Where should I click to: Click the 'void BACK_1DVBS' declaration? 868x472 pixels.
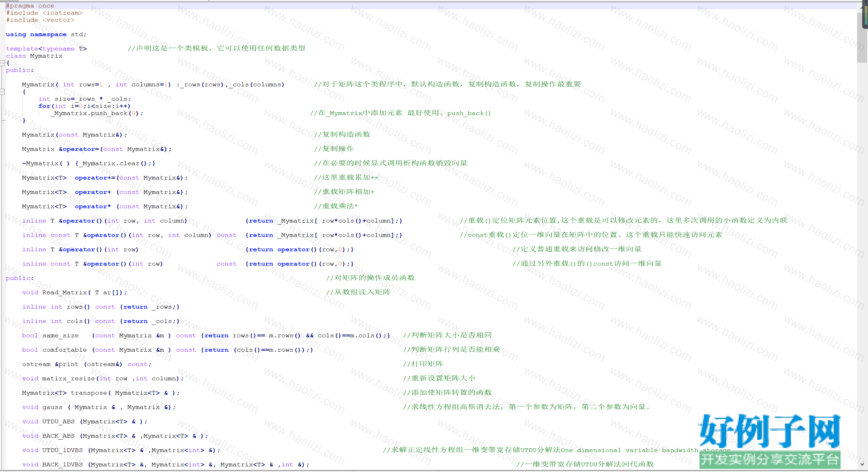coord(165,465)
